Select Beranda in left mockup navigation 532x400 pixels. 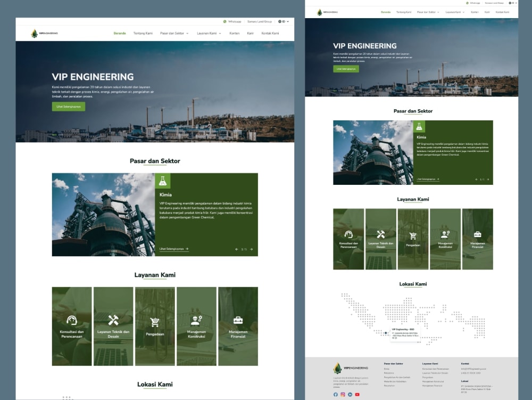119,33
